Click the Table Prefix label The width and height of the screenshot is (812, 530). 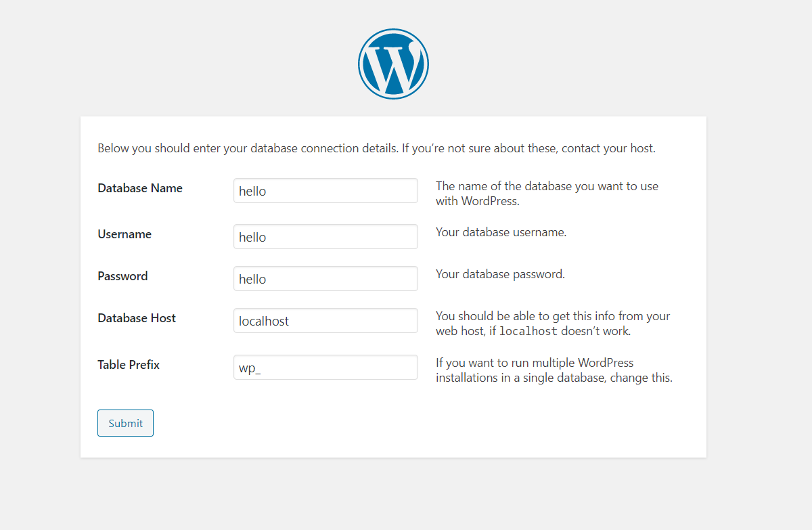click(x=129, y=365)
